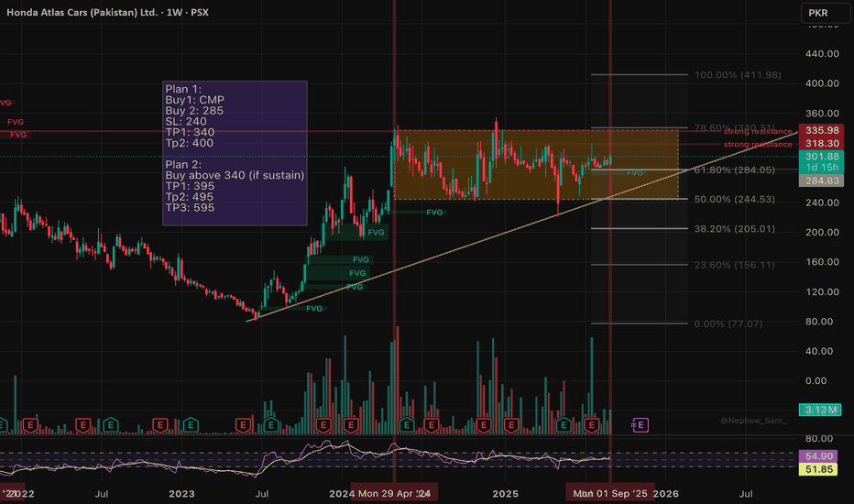The height and width of the screenshot is (504, 854).
Task: Select the orange consolidation range rectangle
Action: pyautogui.click(x=536, y=165)
